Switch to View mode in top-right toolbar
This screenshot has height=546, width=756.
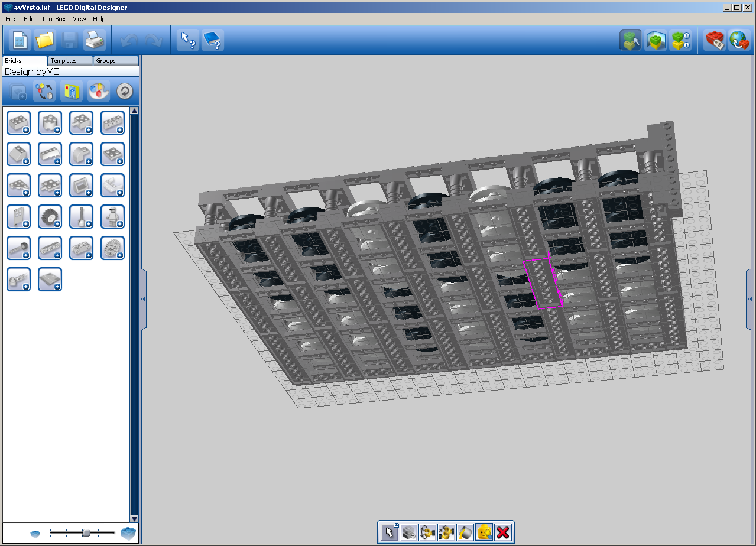pyautogui.click(x=656, y=40)
